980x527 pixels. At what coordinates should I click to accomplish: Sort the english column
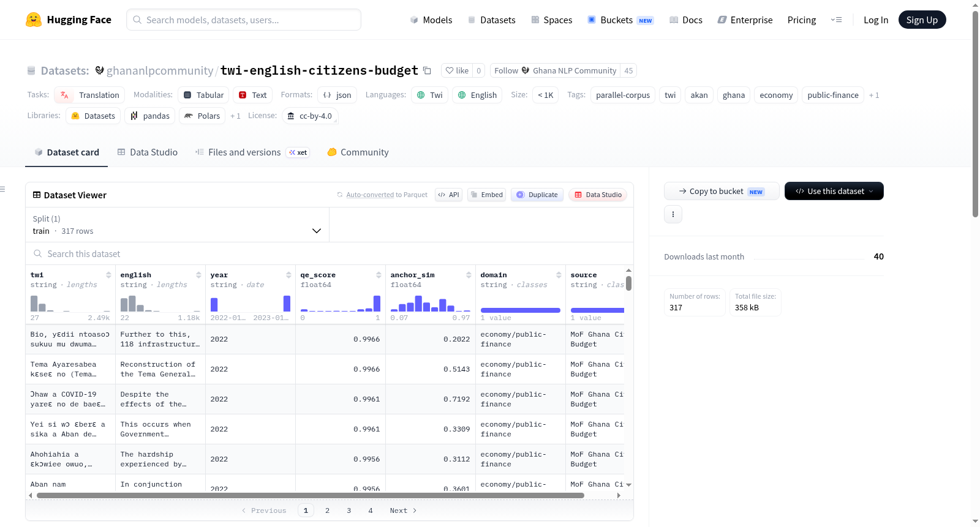click(x=198, y=275)
